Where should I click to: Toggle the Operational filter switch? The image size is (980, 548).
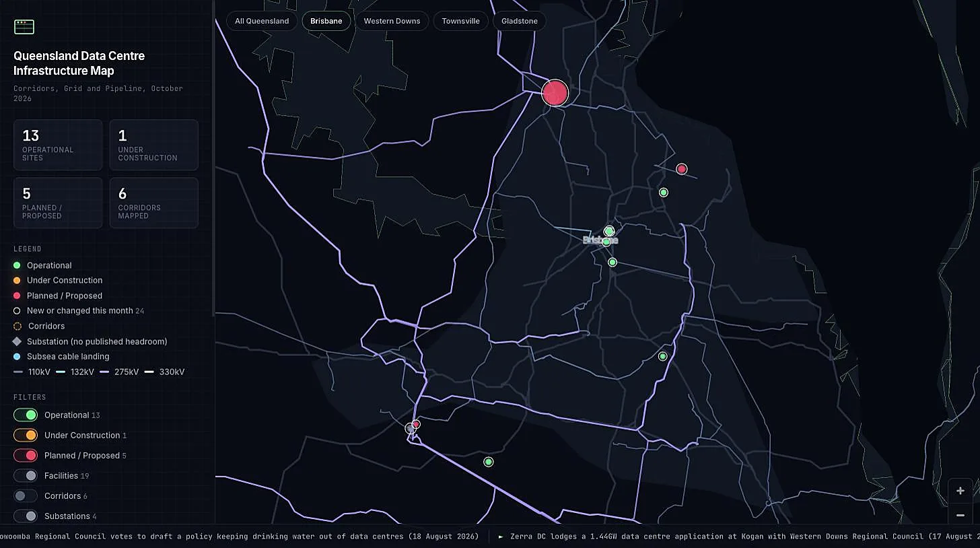point(26,415)
